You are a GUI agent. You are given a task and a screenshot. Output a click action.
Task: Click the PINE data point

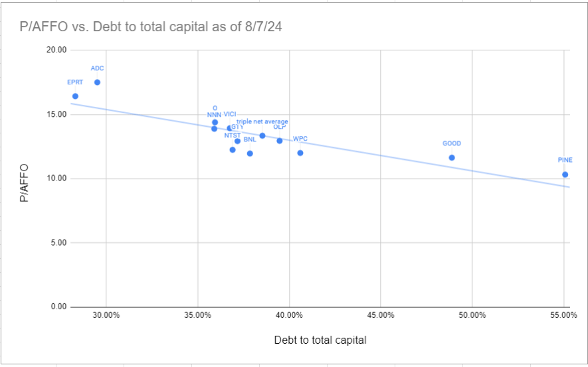[565, 175]
